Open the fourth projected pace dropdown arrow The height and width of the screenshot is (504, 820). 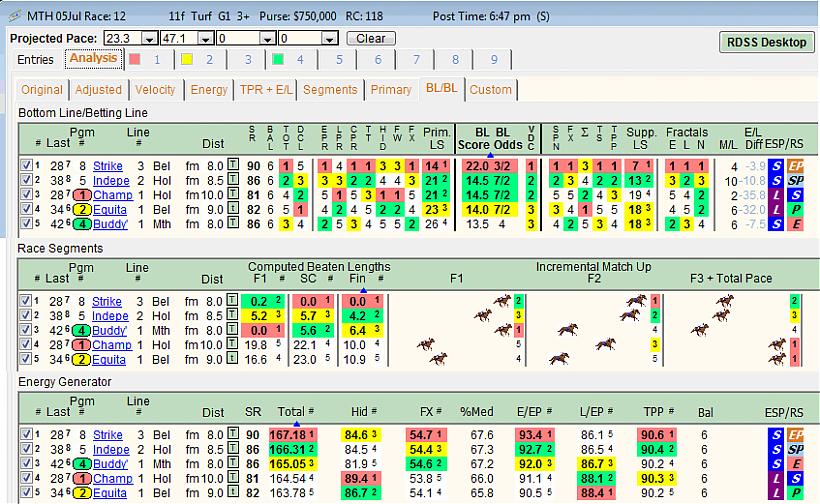click(x=329, y=39)
